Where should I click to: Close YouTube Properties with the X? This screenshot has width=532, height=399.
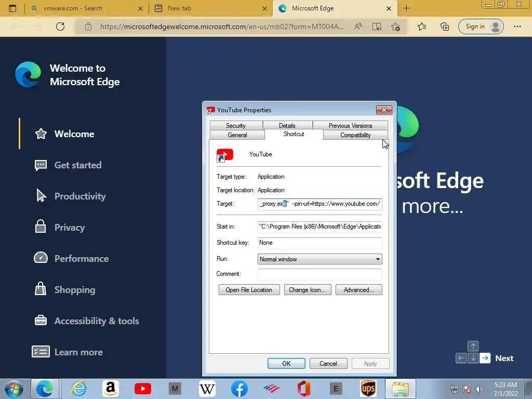tap(384, 110)
